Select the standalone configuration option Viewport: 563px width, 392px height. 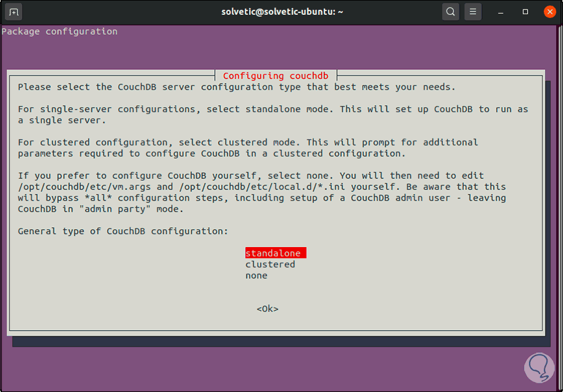[276, 253]
